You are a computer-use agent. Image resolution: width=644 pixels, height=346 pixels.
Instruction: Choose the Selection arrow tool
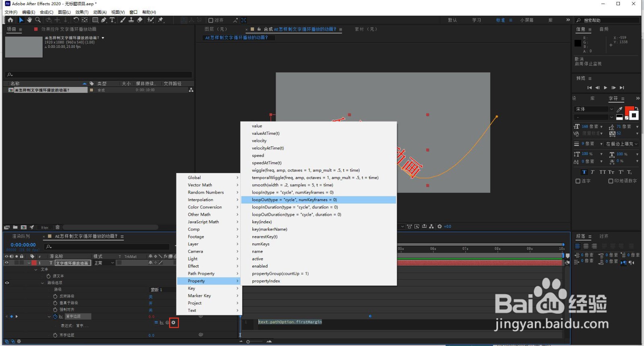click(21, 20)
